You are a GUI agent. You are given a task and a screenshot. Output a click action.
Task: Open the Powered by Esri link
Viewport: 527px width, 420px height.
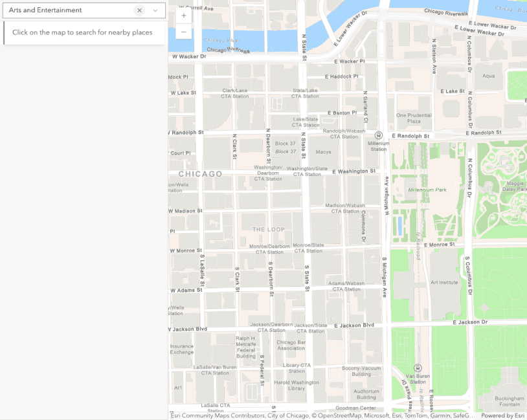(x=502, y=415)
